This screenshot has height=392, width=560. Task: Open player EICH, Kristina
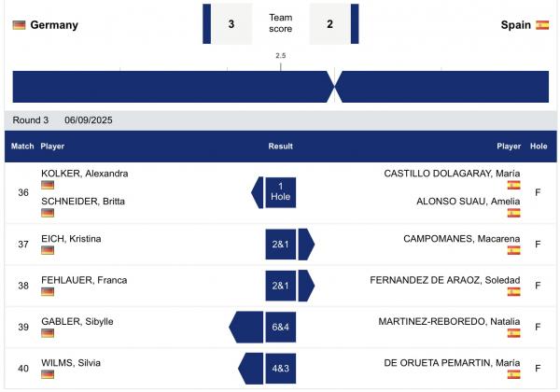point(71,239)
